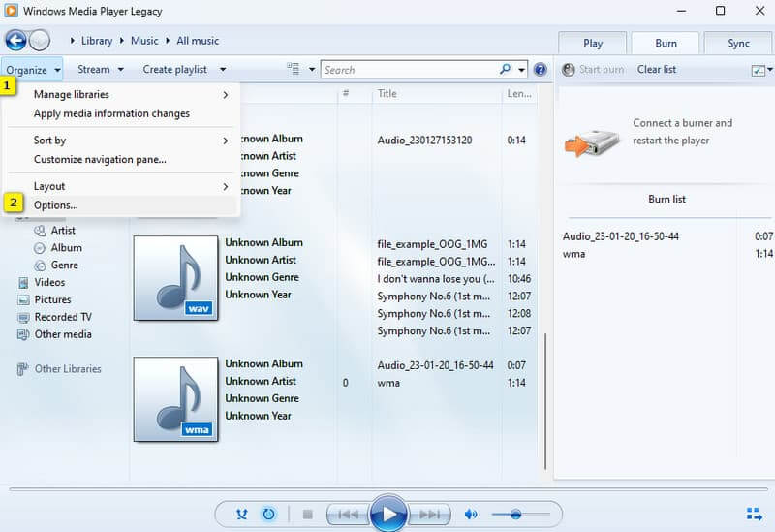Switch to the Burn tab
The height and width of the screenshot is (532, 775).
point(666,43)
